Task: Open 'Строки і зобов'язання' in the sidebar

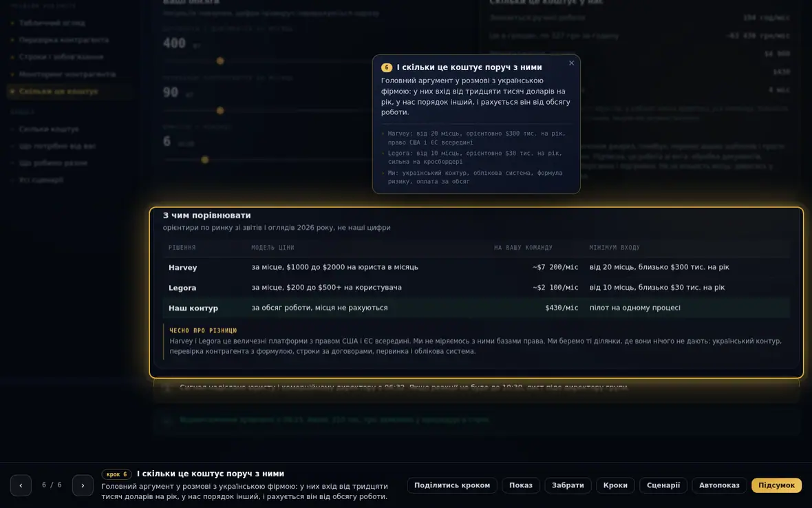Action: click(x=61, y=57)
